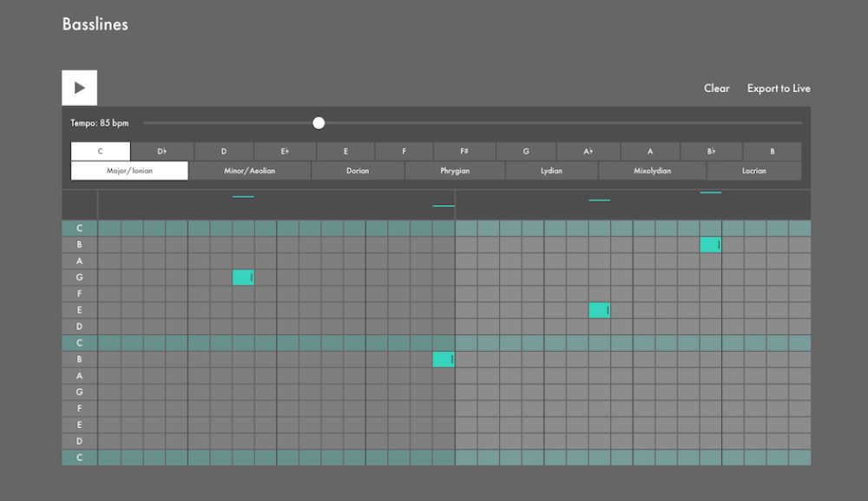Select the Lydian scale
The image size is (868, 501).
click(x=550, y=170)
